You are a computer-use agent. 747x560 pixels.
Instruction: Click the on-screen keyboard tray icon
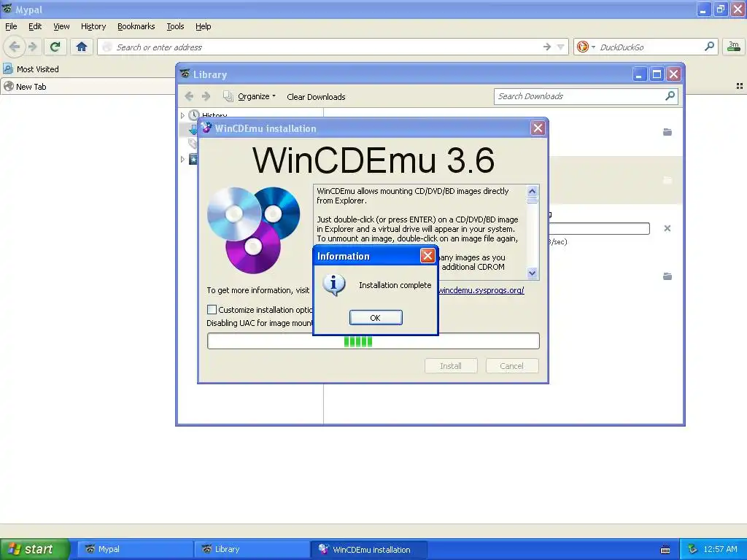665,550
